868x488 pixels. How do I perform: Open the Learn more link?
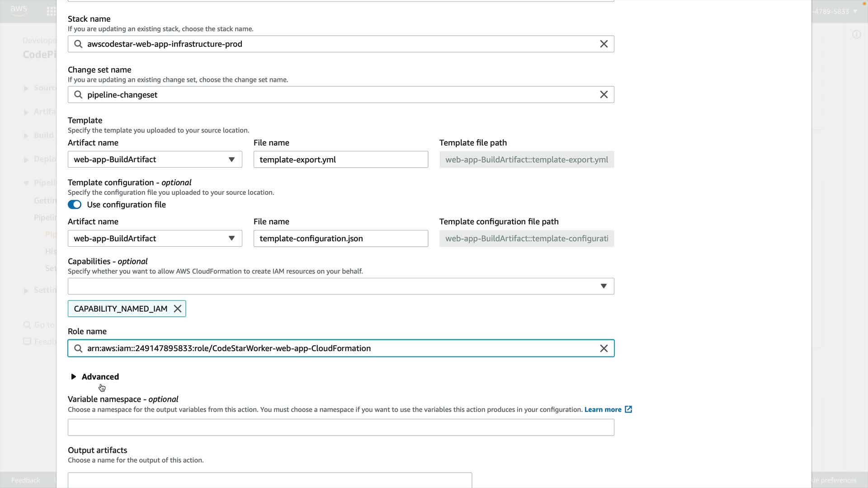(603, 409)
